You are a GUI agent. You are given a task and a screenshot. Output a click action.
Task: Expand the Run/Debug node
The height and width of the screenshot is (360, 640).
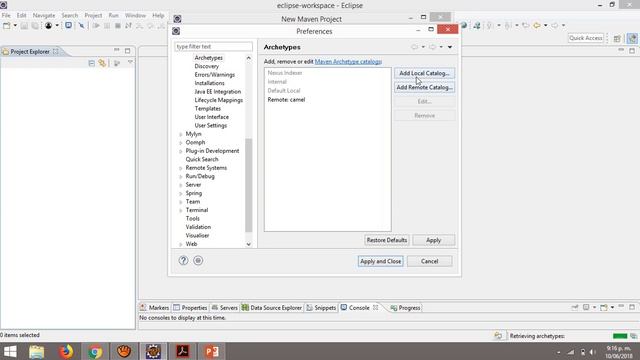click(181, 177)
